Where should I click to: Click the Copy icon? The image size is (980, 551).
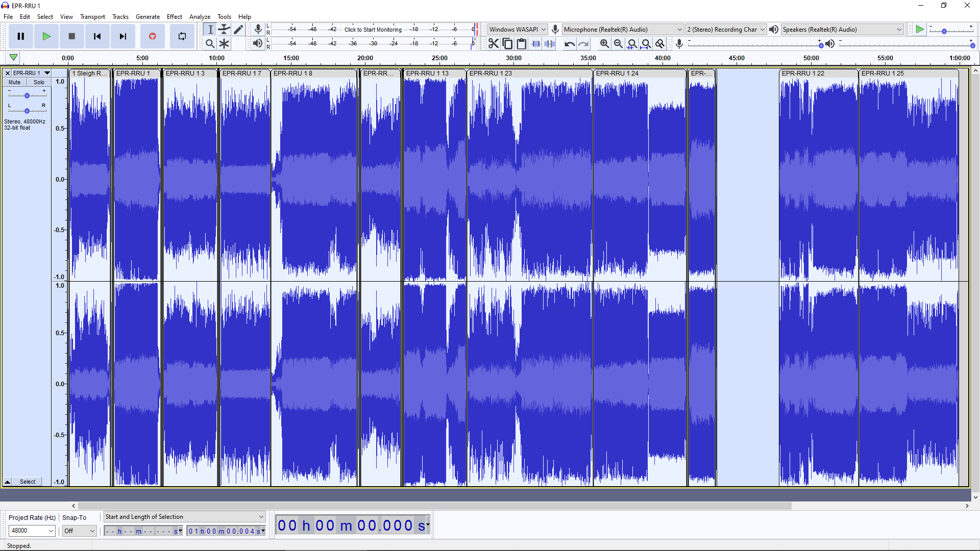coord(507,44)
